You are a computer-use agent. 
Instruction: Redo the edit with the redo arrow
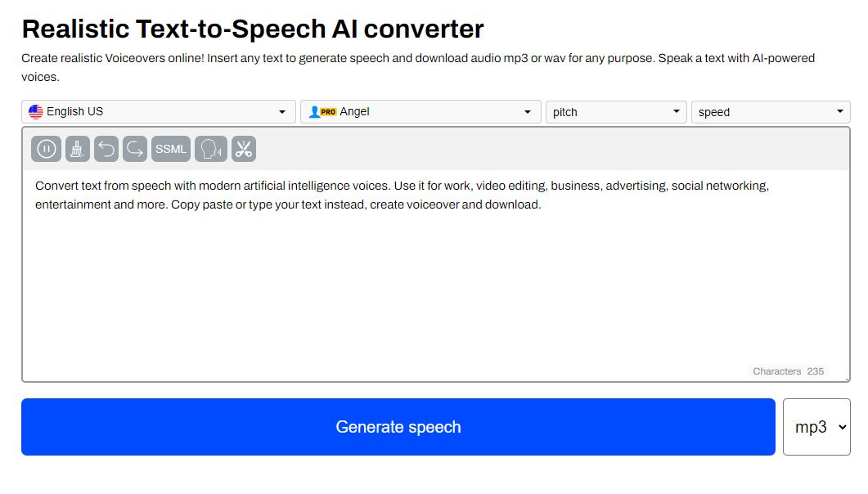click(136, 149)
